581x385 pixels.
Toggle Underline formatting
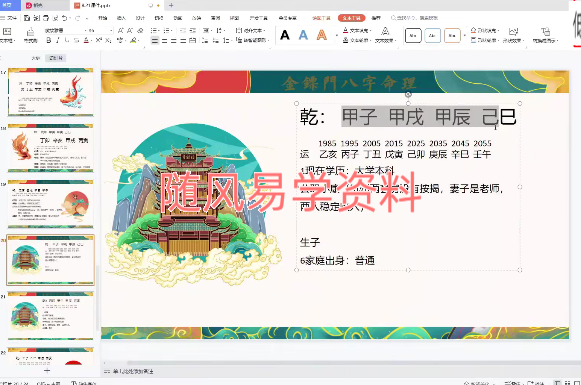tap(67, 40)
